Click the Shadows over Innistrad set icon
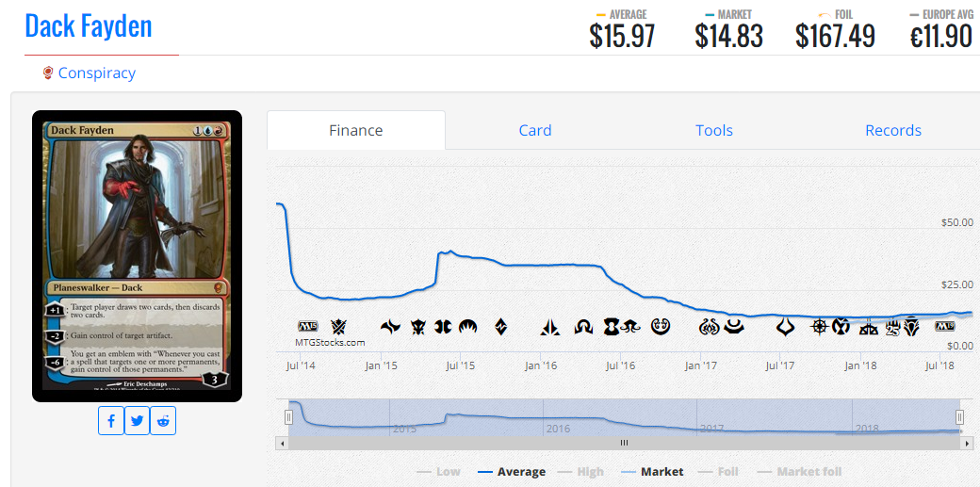 (583, 326)
